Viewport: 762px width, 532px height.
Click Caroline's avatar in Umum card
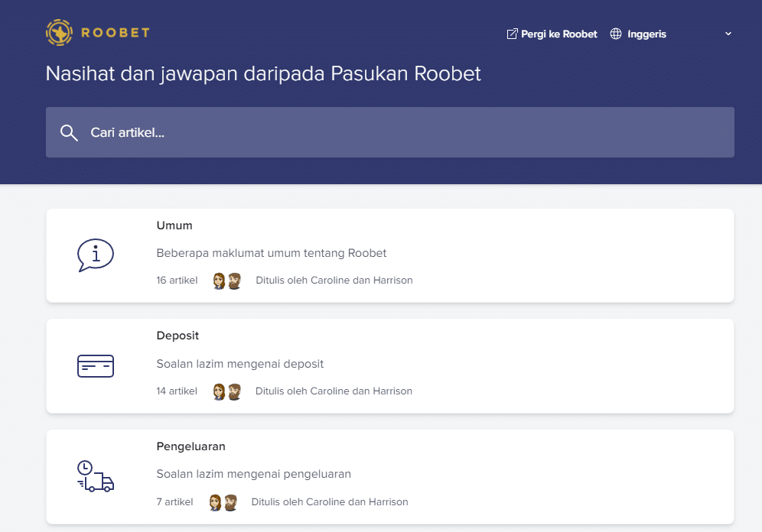(x=219, y=281)
